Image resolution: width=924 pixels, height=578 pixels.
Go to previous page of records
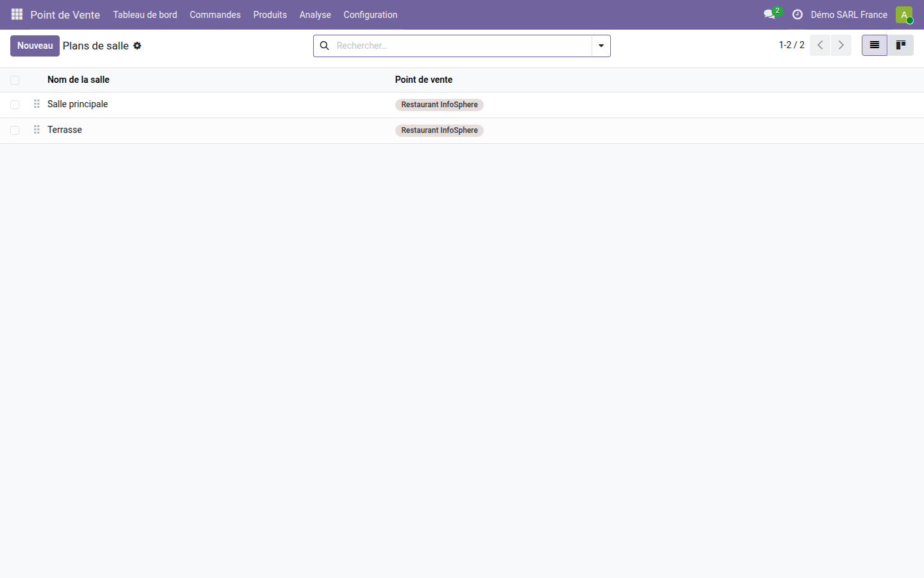820,45
